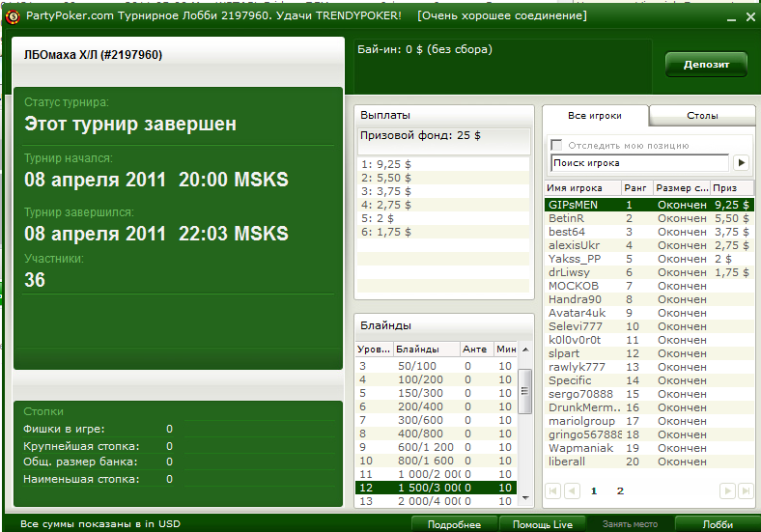This screenshot has width=761, height=532.
Task: Click the 'Поиск игрока' search field
Action: click(x=639, y=163)
